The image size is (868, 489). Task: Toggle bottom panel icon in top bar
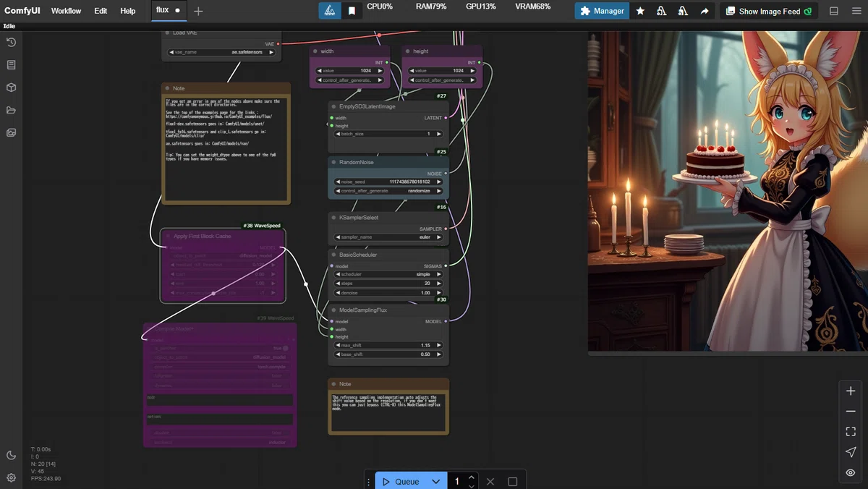(834, 11)
